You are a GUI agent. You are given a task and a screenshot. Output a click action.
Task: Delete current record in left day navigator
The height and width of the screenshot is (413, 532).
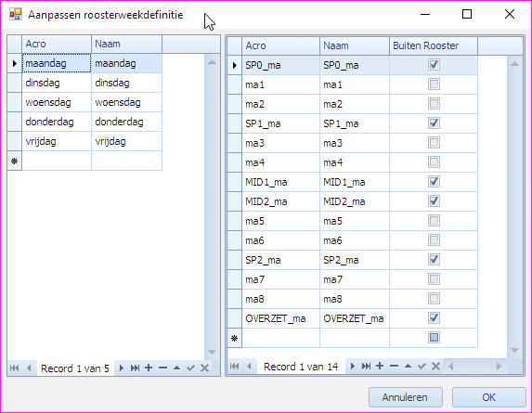162,368
